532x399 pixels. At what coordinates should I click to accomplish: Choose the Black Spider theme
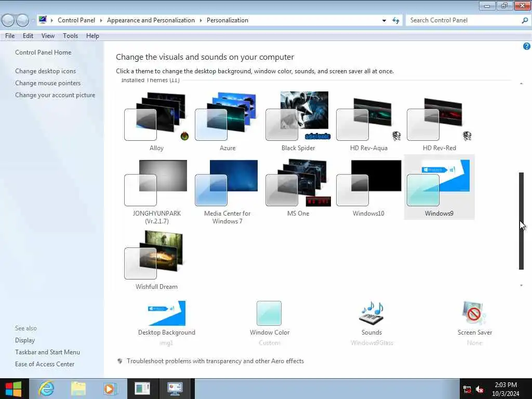coord(298,122)
